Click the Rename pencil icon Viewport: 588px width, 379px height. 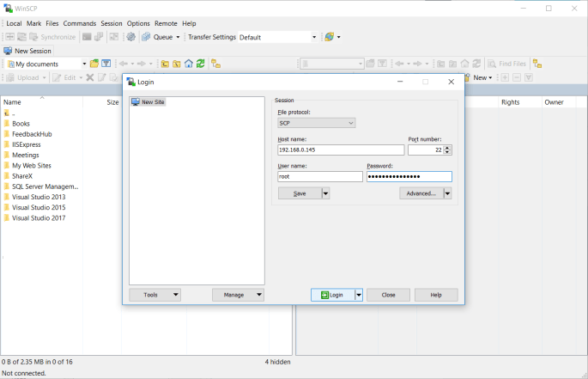102,77
